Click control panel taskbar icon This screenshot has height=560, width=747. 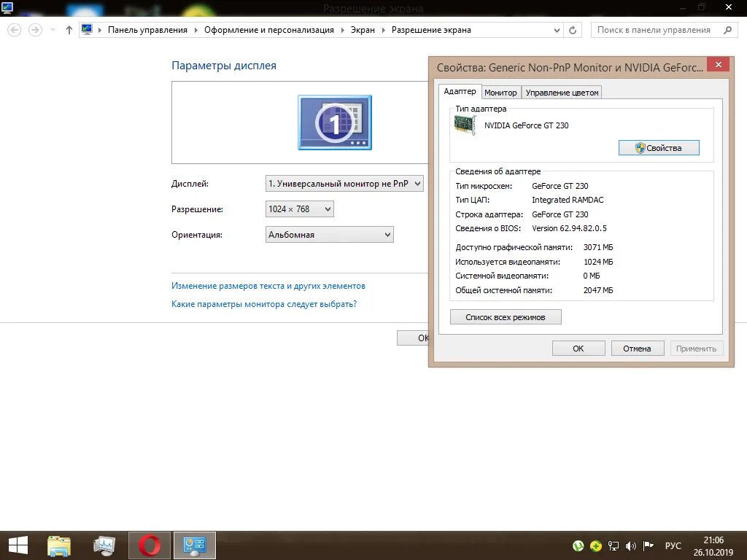click(x=195, y=545)
